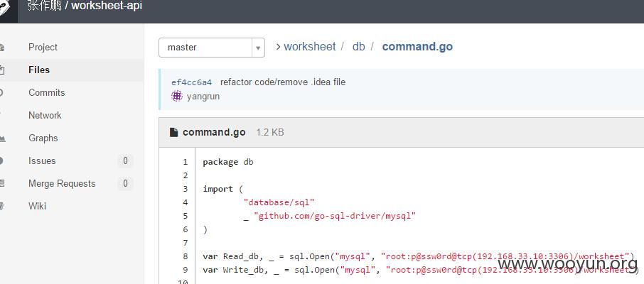Click the Project sidebar icon
This screenshot has height=284, width=644.
1,48
